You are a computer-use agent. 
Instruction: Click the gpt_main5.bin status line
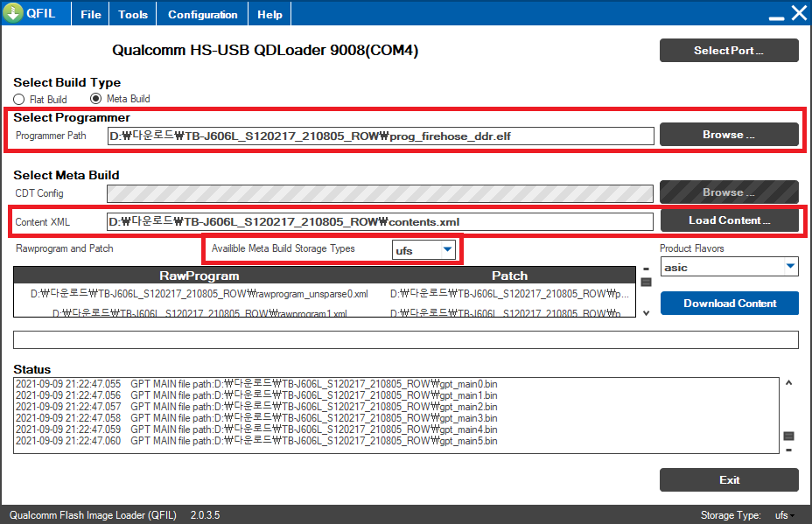[256, 441]
